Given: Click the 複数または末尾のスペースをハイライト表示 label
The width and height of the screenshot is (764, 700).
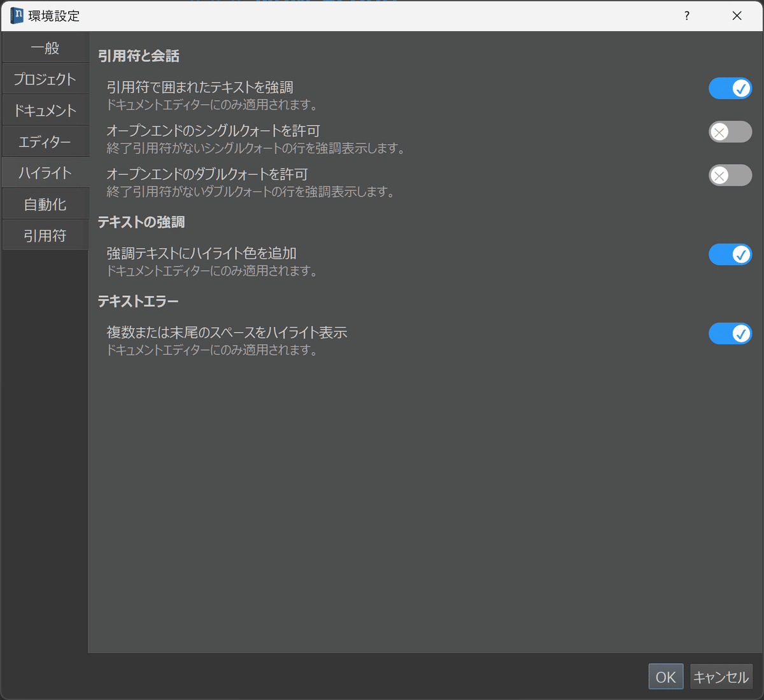Looking at the screenshot, I should coord(227,332).
